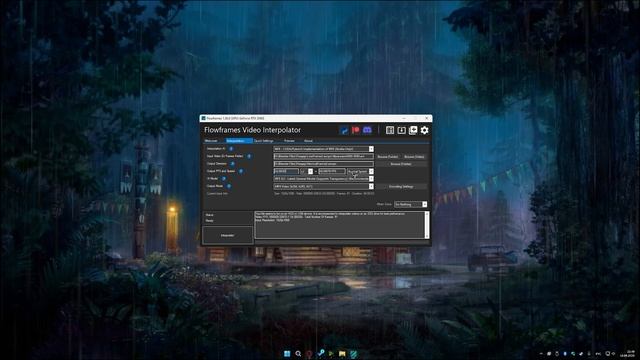The height and width of the screenshot is (360, 640).
Task: Expand the AI Model dropdown
Action: [371, 179]
